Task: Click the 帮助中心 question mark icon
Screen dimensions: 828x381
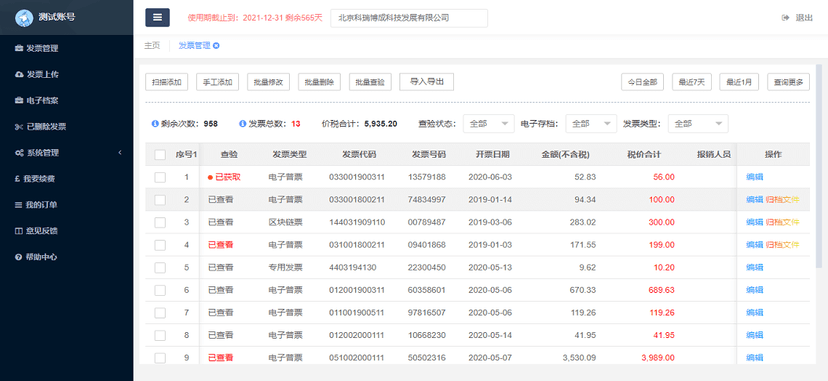Action: (x=18, y=257)
